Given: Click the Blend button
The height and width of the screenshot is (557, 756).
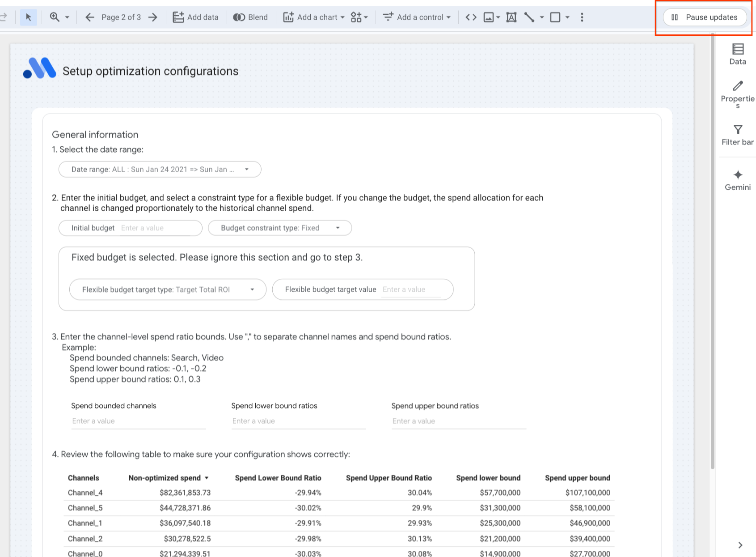Looking at the screenshot, I should (250, 17).
